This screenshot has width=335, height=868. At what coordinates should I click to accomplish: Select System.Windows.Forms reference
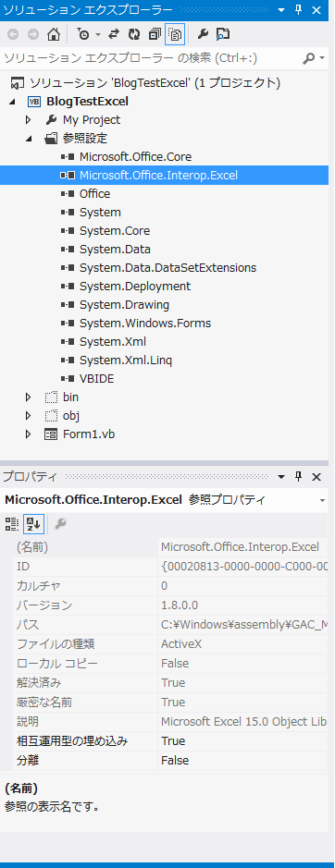click(x=145, y=324)
